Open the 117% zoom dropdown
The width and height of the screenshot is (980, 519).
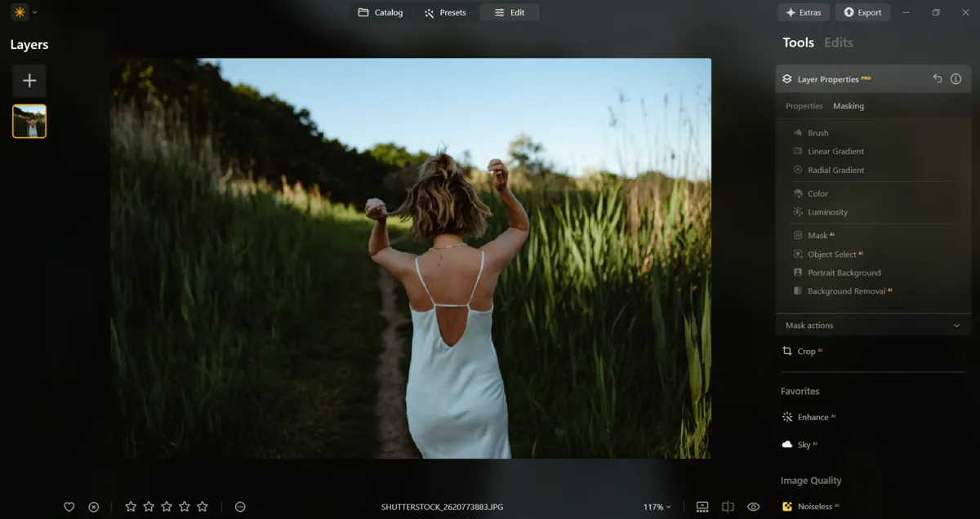[x=657, y=507]
